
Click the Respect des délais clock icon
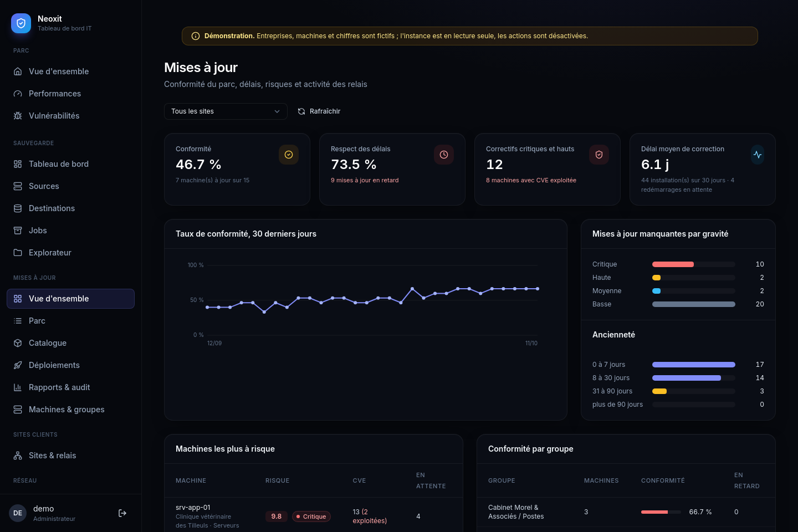pyautogui.click(x=444, y=155)
